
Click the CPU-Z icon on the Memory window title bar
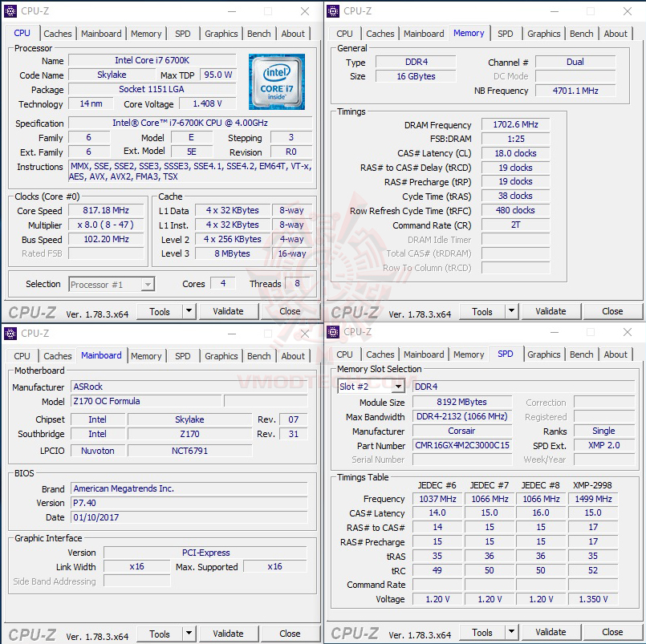point(332,10)
